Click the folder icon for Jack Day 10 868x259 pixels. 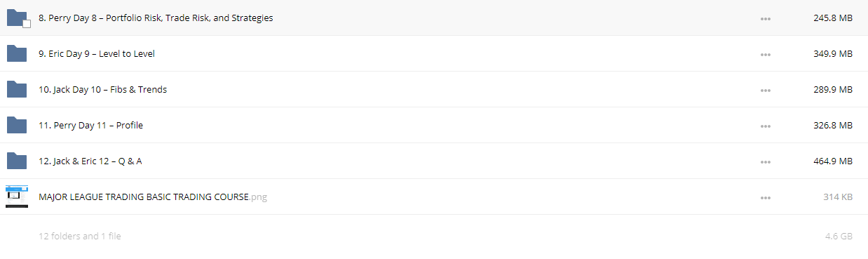(17, 89)
